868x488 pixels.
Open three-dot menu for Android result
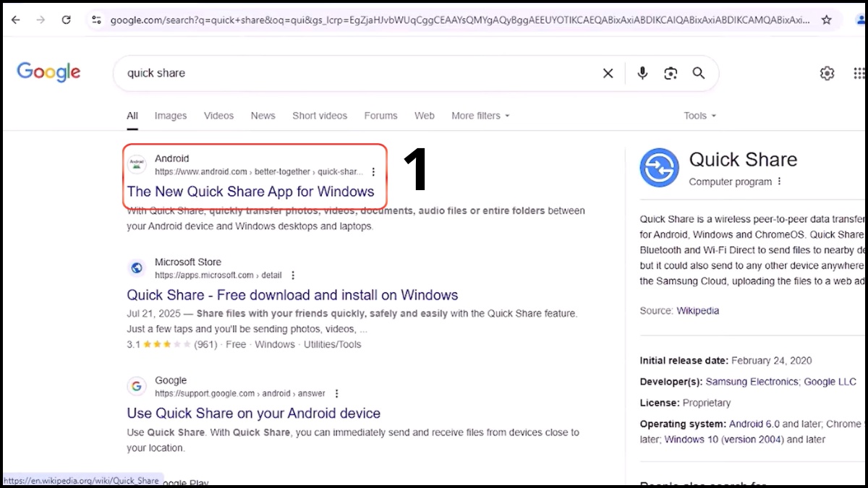373,172
